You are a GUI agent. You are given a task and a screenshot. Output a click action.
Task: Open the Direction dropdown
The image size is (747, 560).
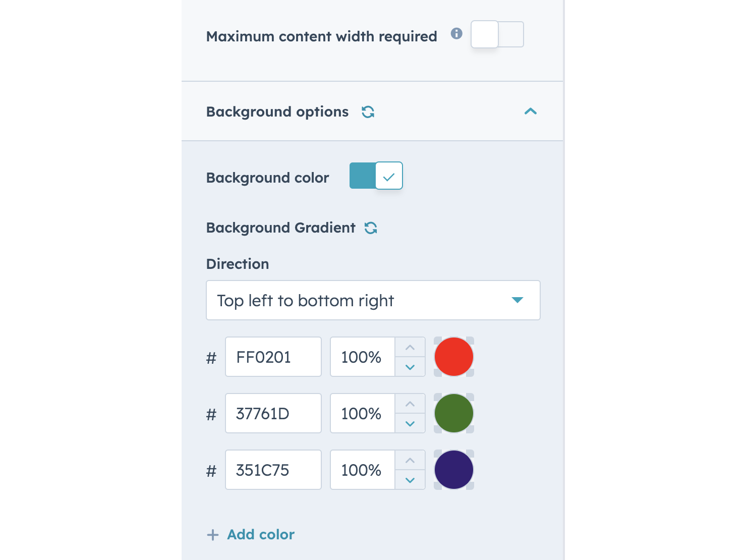coord(373,300)
